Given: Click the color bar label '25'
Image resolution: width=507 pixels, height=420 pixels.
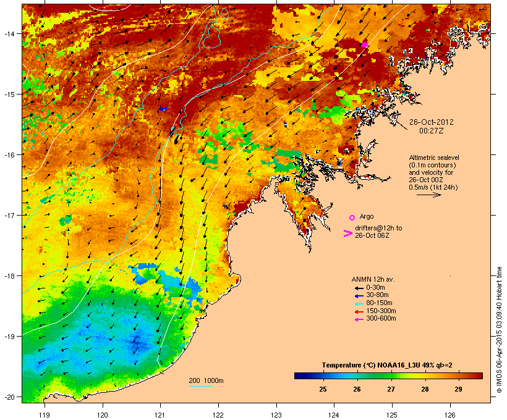Looking at the screenshot, I should click(323, 389).
